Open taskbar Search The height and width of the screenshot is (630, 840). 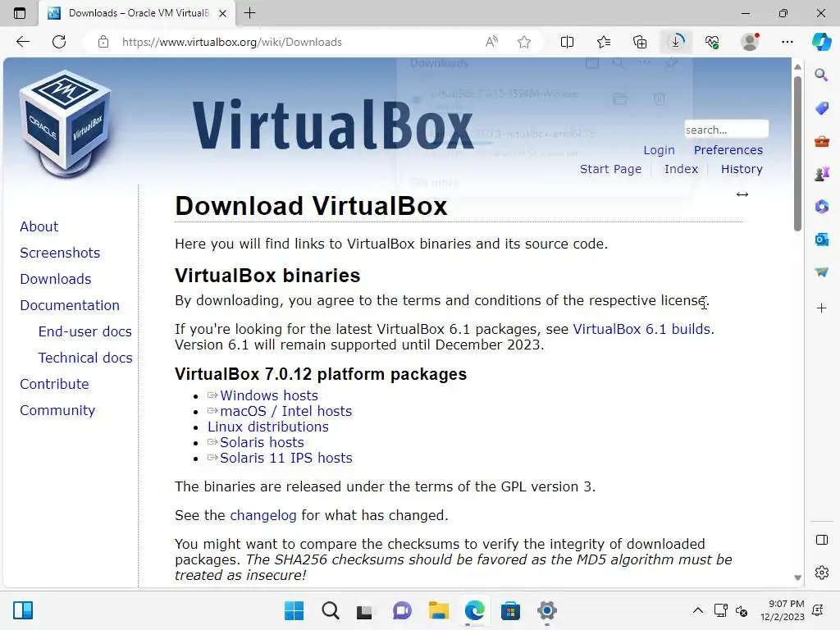330,610
